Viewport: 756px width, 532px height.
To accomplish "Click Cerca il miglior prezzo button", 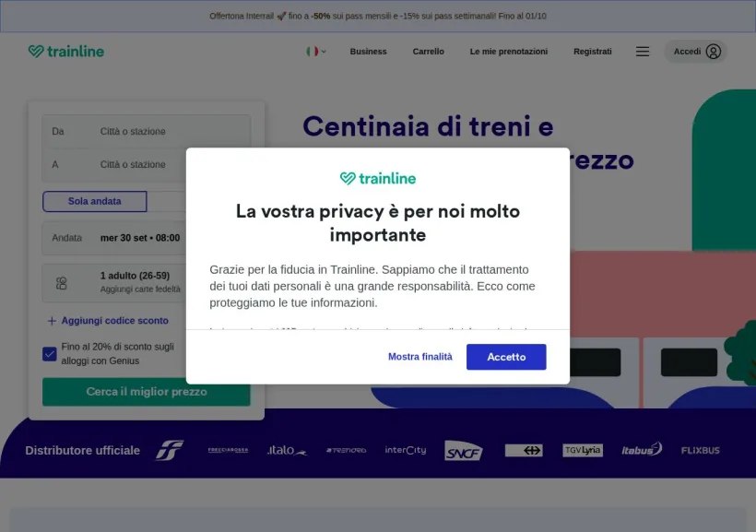I will pyautogui.click(x=146, y=392).
